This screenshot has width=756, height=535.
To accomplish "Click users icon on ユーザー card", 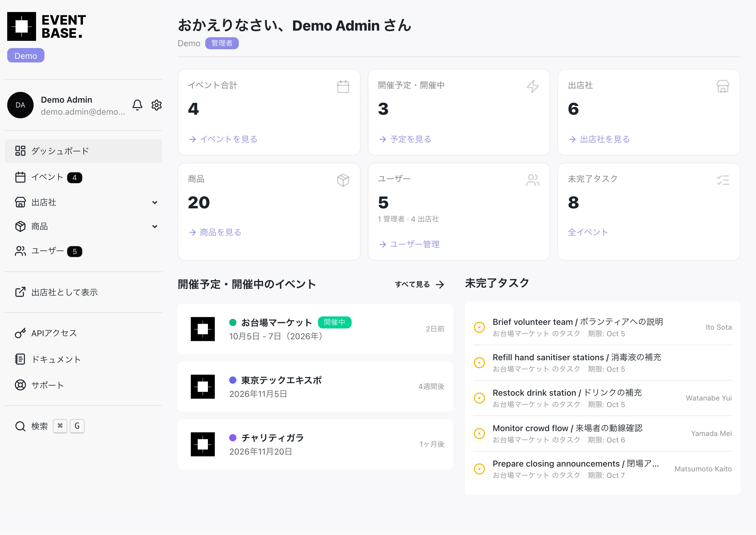I will [x=533, y=180].
